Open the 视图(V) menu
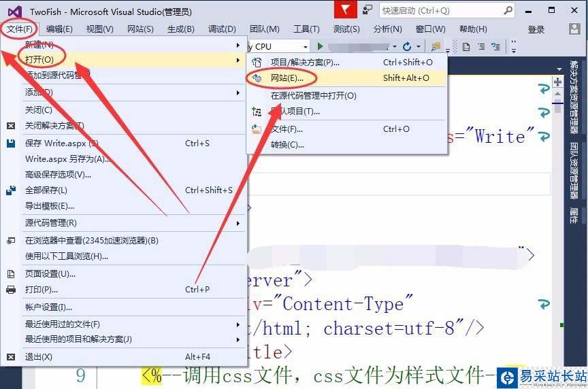The image size is (588, 389). (x=100, y=29)
